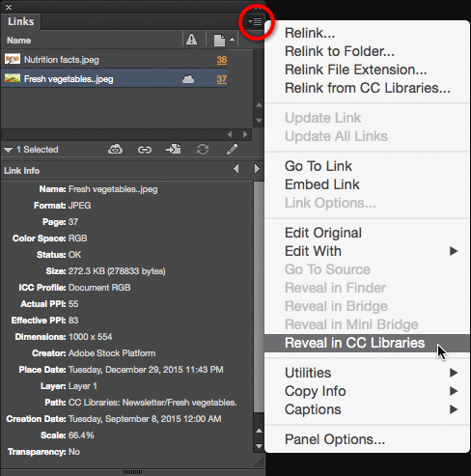471x476 pixels.
Task: Choose Edit Original menu item
Action: coord(367,233)
